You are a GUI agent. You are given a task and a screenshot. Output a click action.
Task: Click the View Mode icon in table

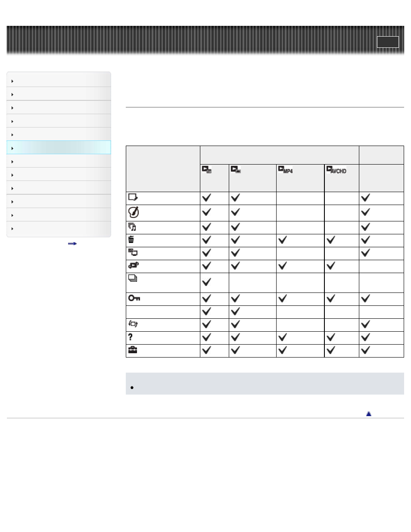click(x=133, y=266)
